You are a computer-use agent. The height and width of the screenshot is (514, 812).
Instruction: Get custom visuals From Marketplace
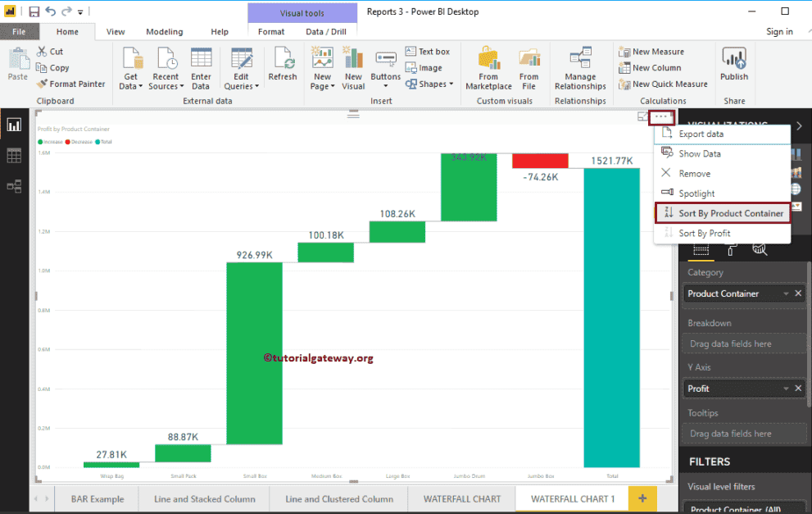488,68
